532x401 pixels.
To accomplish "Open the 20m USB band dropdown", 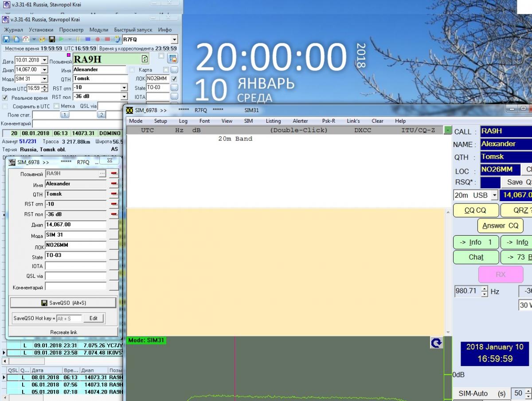I will (494, 195).
